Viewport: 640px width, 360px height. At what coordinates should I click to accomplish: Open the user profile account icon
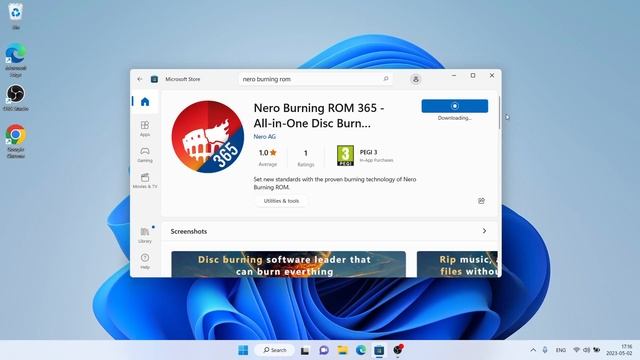pyautogui.click(x=416, y=79)
